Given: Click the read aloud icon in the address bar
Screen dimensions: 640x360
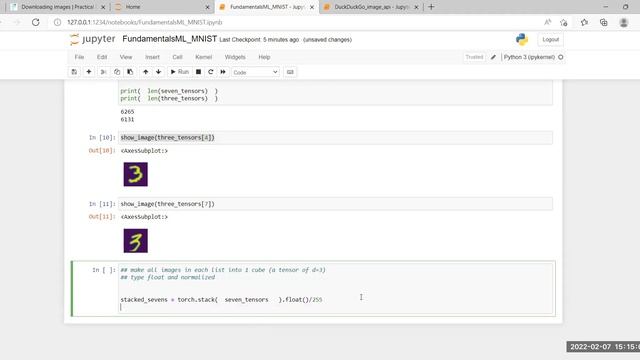Looking at the screenshot, I should click(x=547, y=22).
